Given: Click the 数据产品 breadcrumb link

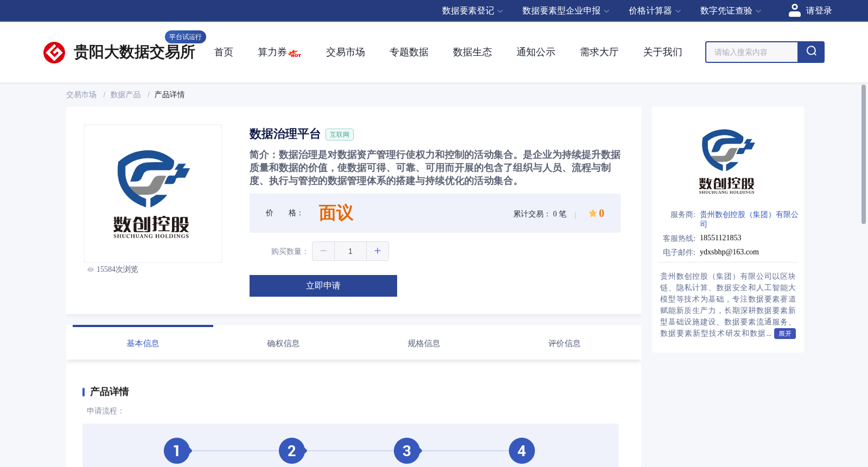Looking at the screenshot, I should point(126,95).
